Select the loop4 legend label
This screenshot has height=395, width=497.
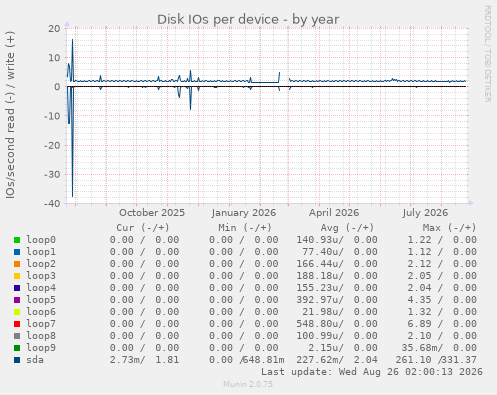tap(41, 288)
